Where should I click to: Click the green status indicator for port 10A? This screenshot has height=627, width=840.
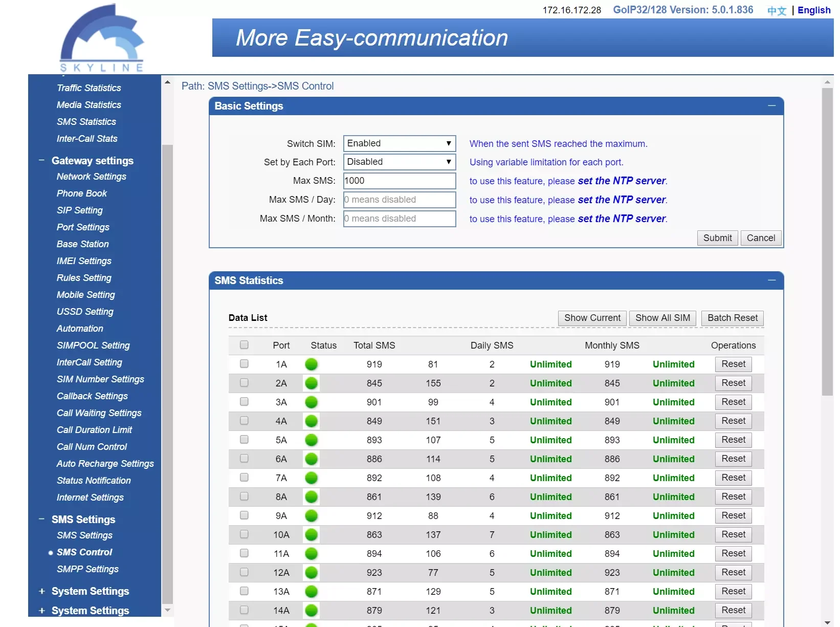pyautogui.click(x=311, y=535)
